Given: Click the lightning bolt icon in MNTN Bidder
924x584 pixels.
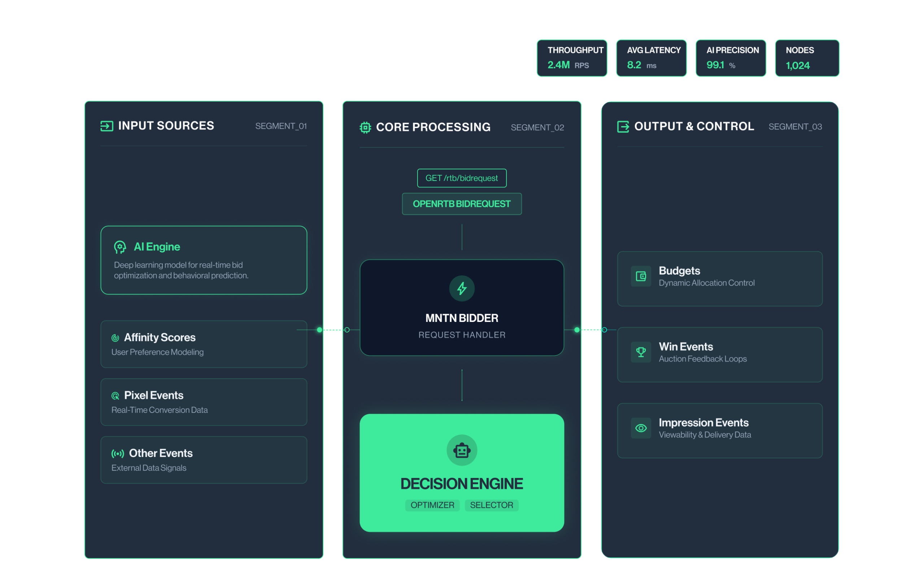Looking at the screenshot, I should (x=462, y=288).
